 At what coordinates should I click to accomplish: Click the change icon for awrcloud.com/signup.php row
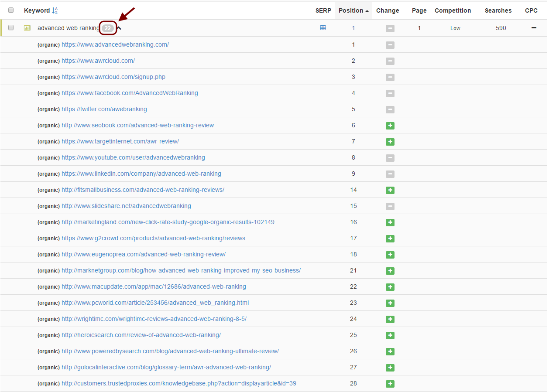click(x=390, y=77)
